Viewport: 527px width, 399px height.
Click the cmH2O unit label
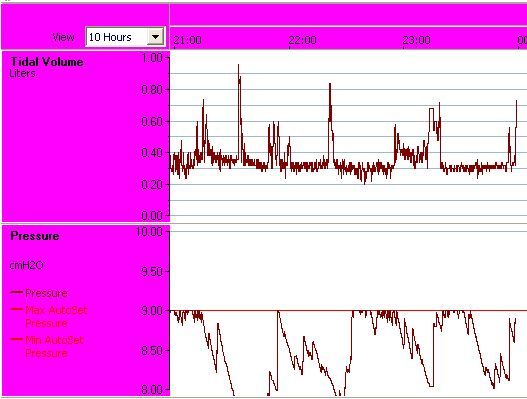(x=27, y=266)
